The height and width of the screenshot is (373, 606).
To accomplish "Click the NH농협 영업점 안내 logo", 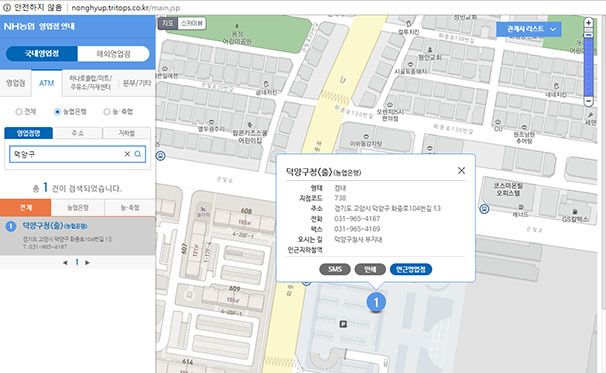I will point(39,26).
